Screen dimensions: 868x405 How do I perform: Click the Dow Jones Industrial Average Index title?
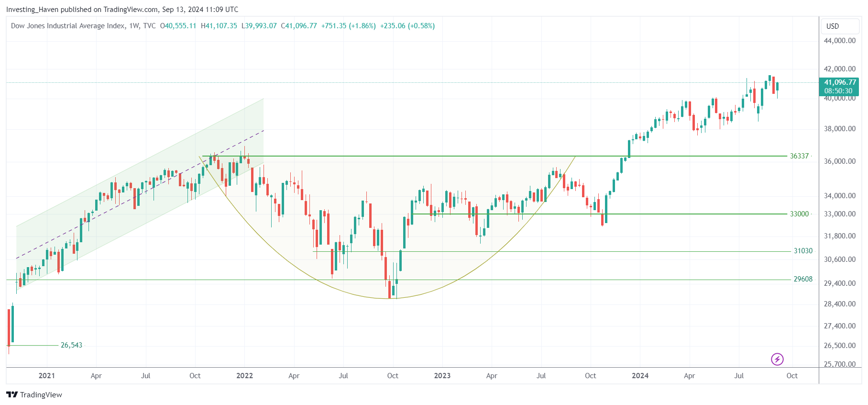click(68, 26)
